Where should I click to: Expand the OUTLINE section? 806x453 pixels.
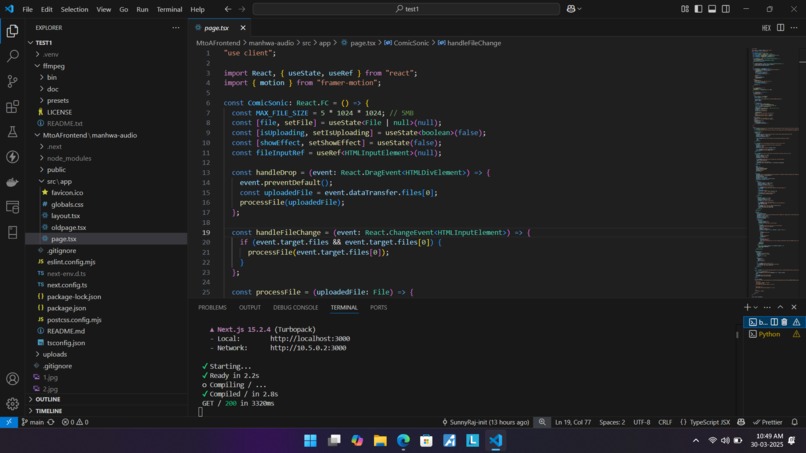tap(105, 399)
